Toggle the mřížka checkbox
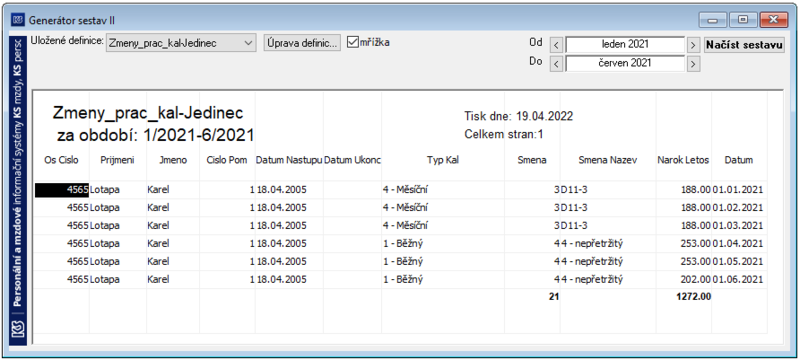 [353, 42]
